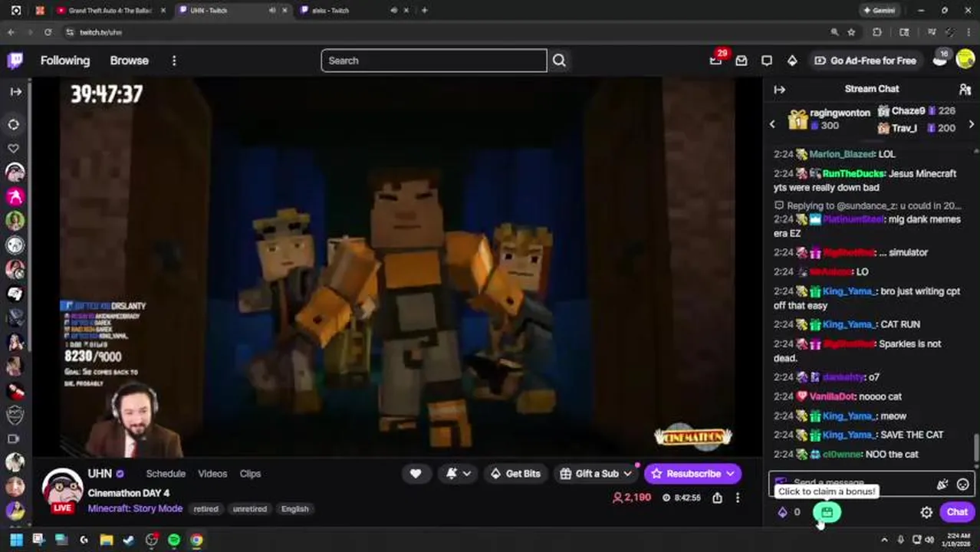Mute the UHN - Twitch tab audio
Screen dimensions: 980x552
click(x=272, y=11)
